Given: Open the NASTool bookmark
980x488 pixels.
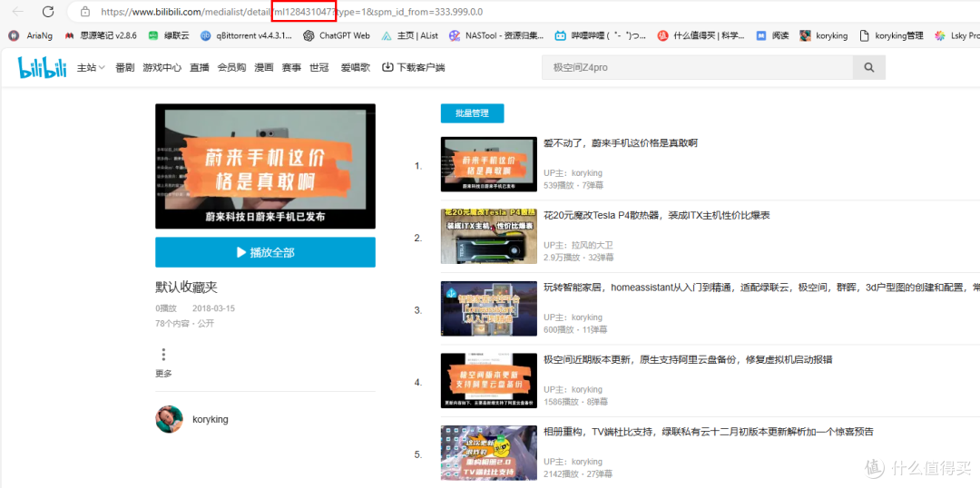Looking at the screenshot, I should 496,35.
